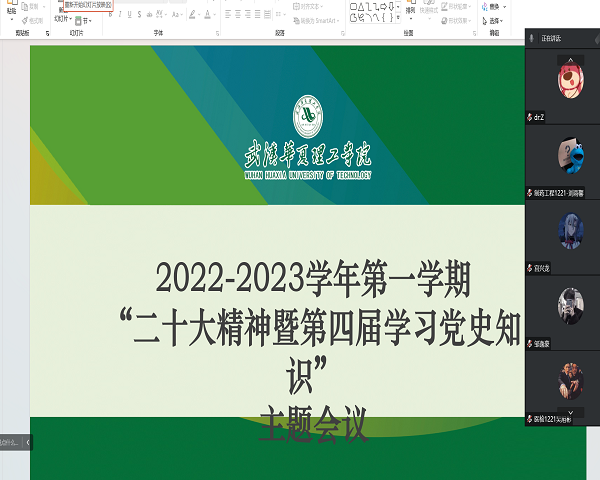Viewport: 600px width, 480px height.
Task: Click the anime girl participant avatar
Action: (571, 231)
